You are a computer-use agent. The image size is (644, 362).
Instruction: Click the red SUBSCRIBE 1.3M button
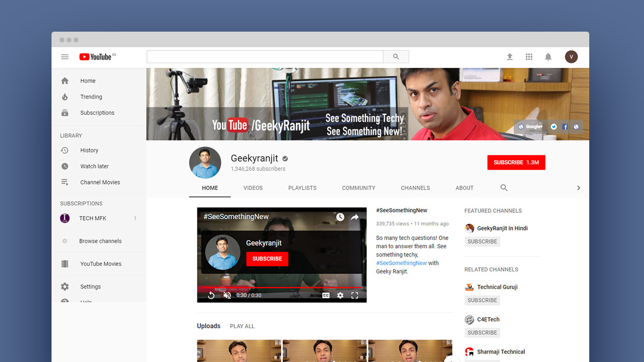coord(516,162)
